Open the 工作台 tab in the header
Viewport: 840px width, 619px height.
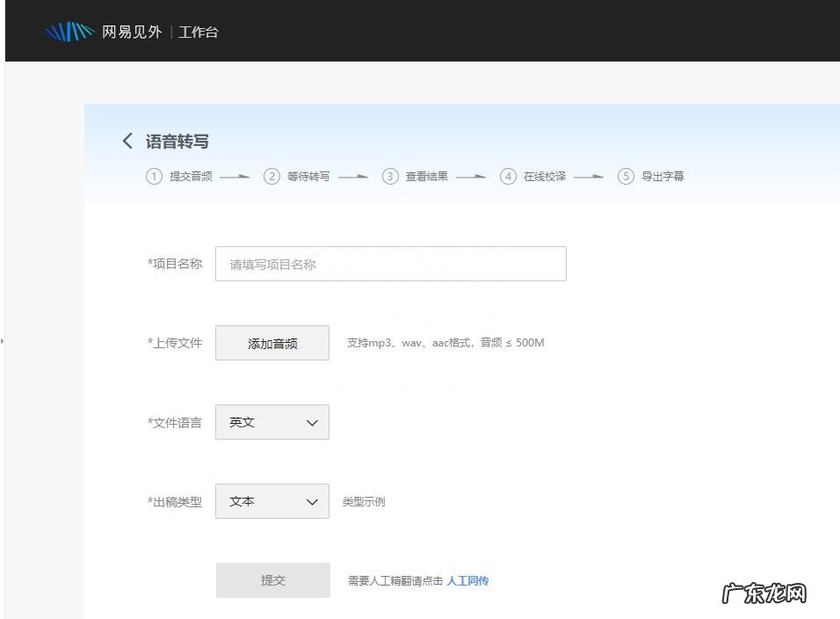point(199,33)
